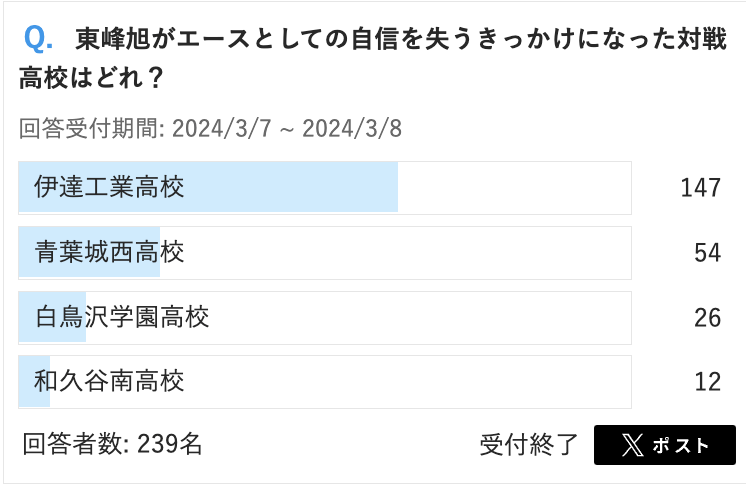
Task: Click the 2024/3/8 end date
Action: (351, 129)
